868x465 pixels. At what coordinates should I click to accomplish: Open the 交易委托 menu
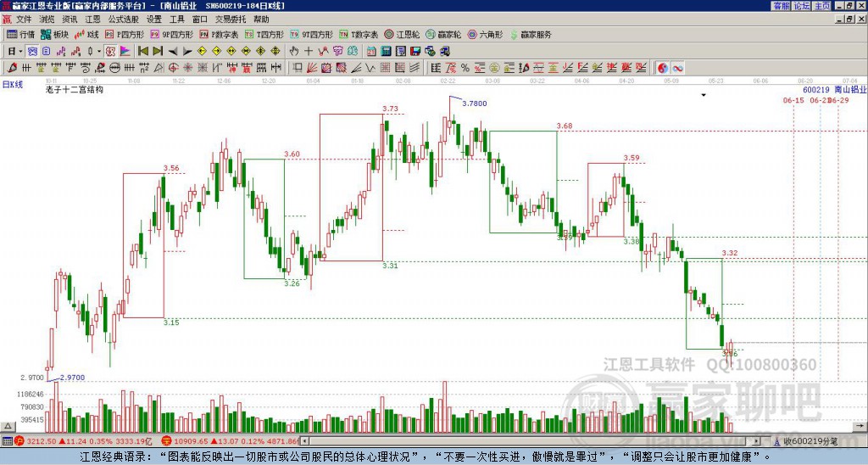pos(231,20)
